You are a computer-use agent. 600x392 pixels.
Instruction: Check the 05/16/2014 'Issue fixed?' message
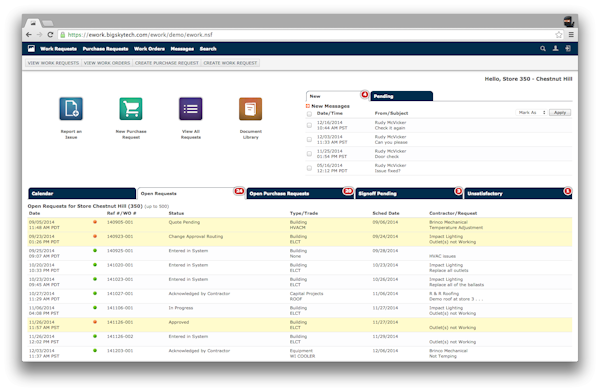coord(309,168)
